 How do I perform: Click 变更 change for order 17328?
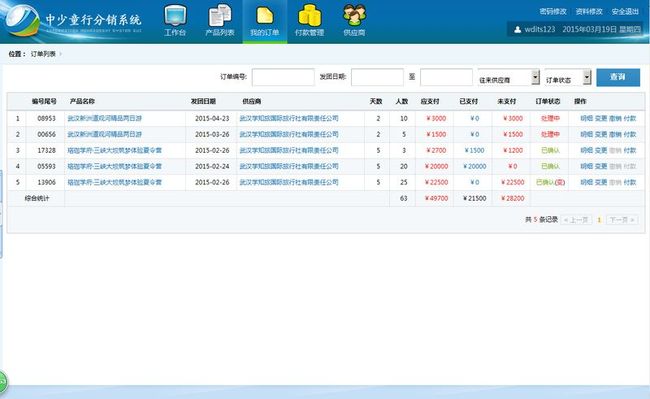[601, 150]
